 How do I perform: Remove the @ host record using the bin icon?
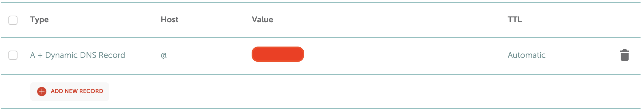click(624, 55)
